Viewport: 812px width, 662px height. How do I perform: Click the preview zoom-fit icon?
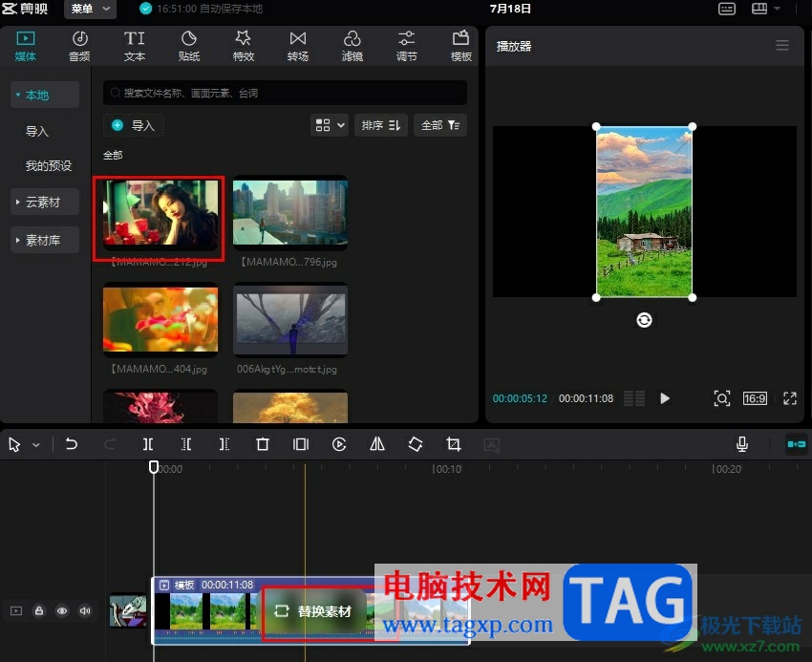coord(722,398)
